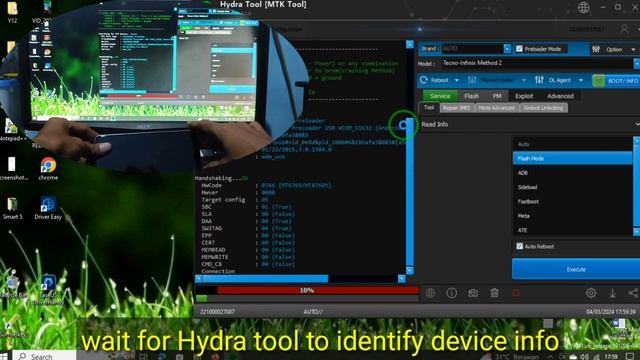Click the log scroll-up arrow
Screen dimensions: 640x360
410,44
